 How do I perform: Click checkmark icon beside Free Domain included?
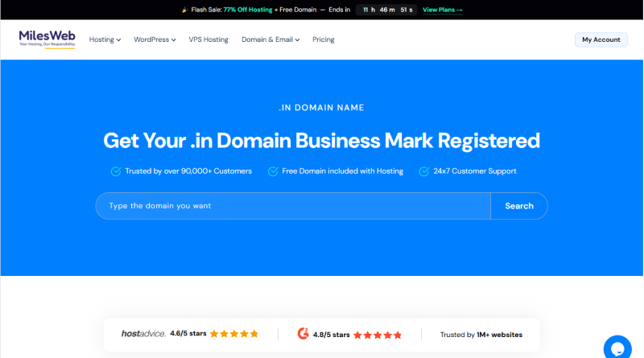[273, 171]
